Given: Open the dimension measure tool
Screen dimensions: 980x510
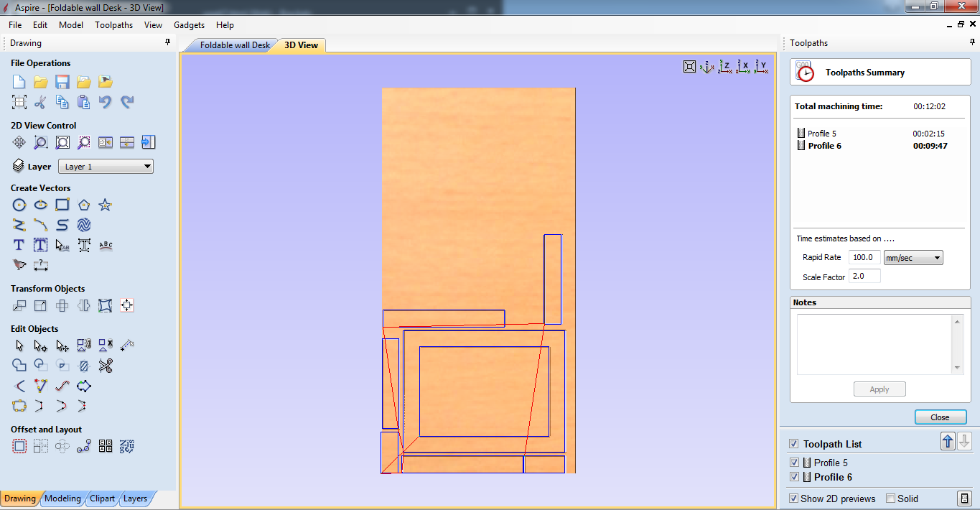Looking at the screenshot, I should coord(41,265).
